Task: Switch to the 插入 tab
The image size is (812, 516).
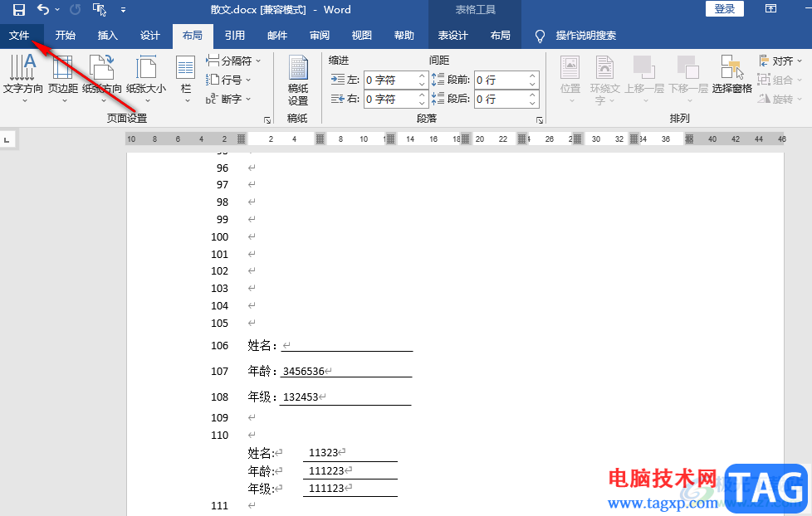Action: click(108, 35)
